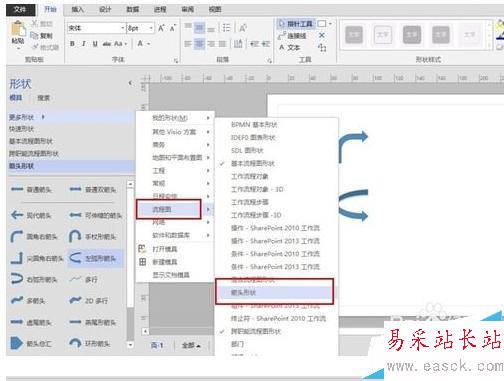
Task: Click the bullet list icon
Action: (x=227, y=28)
